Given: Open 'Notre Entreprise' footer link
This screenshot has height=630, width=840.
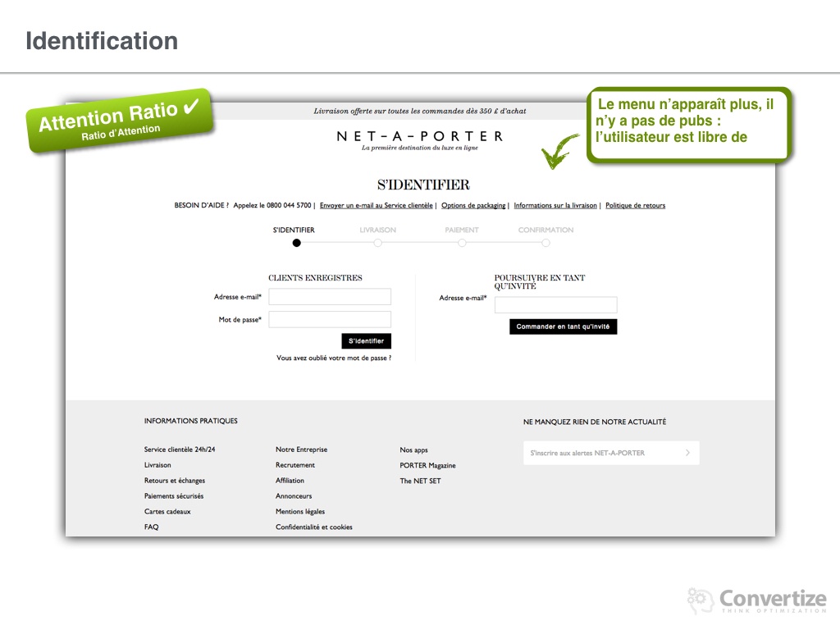Looking at the screenshot, I should point(302,450).
